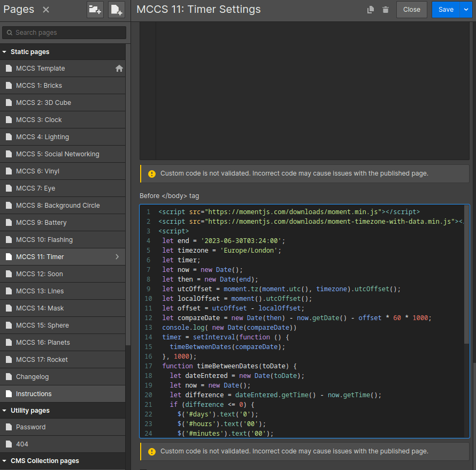Select the MCCS 5: Social Networking page
Viewport: 476px width, 470px height.
click(57, 154)
